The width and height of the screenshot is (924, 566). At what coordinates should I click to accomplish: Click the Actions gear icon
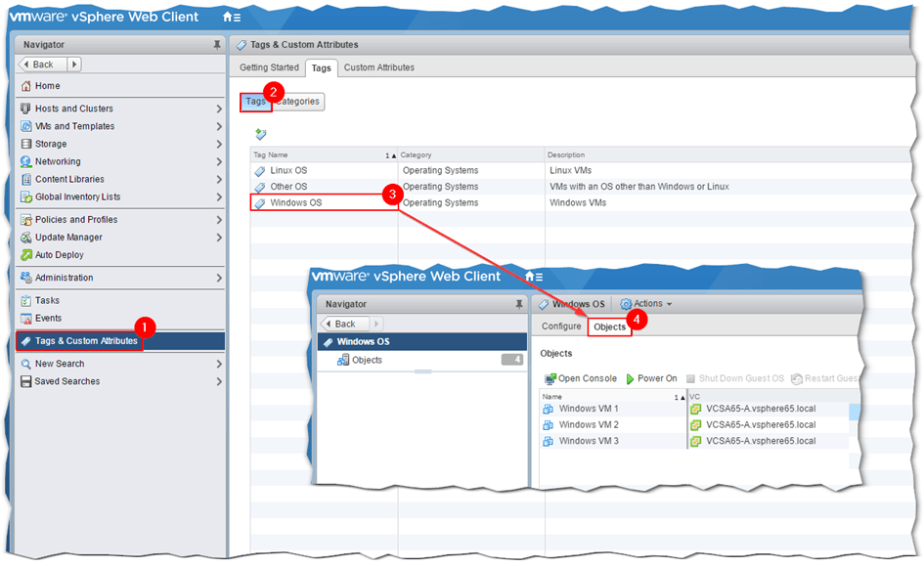point(626,304)
